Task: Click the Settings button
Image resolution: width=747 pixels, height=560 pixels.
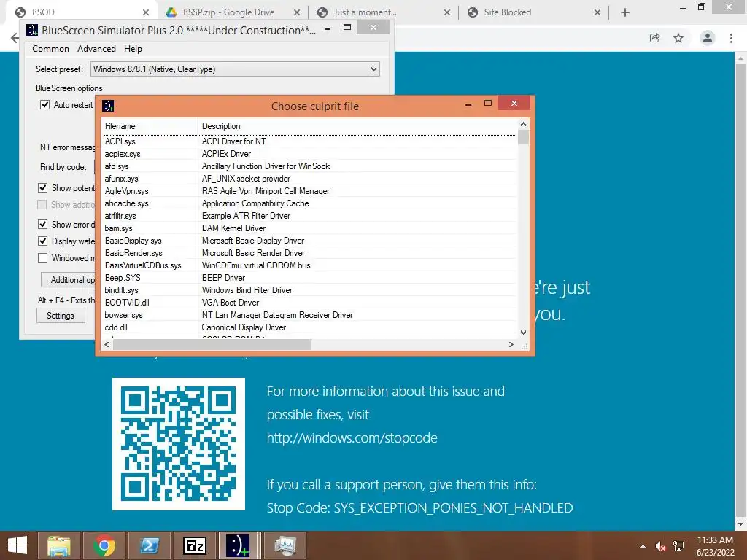Action: (x=61, y=316)
